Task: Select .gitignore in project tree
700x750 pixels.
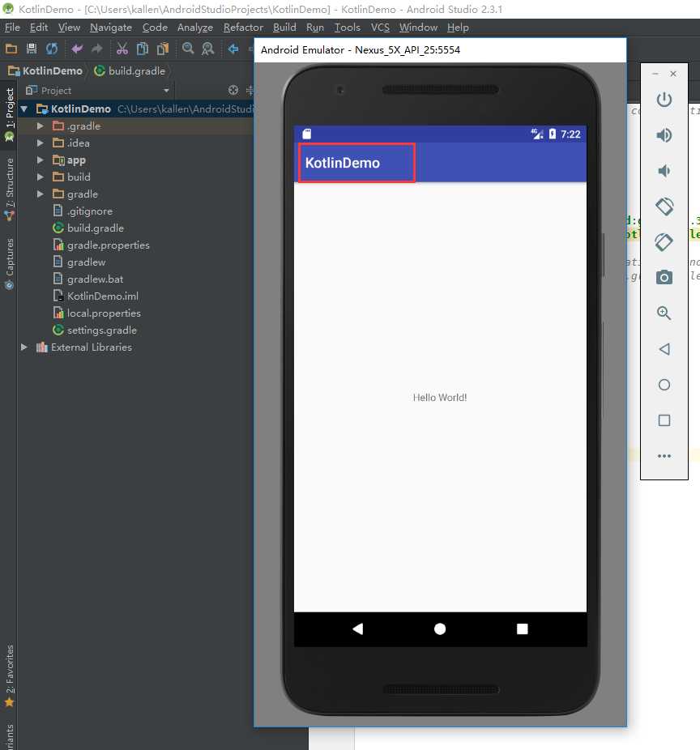Action: click(89, 211)
